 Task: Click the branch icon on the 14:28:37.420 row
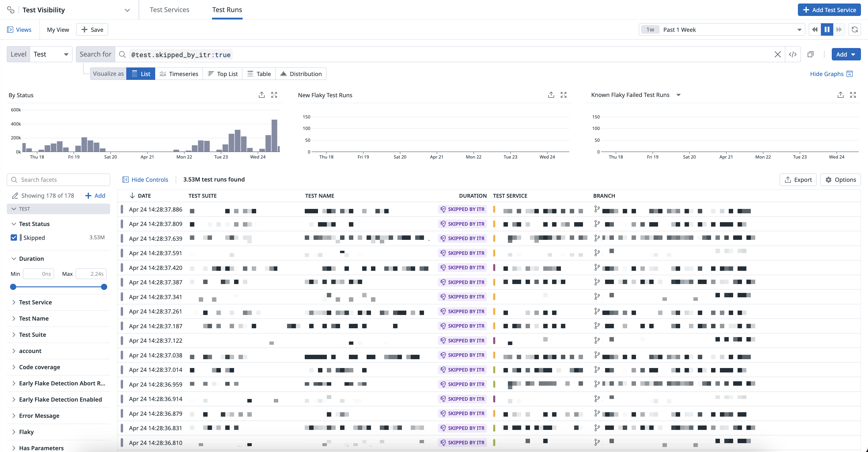pyautogui.click(x=597, y=268)
